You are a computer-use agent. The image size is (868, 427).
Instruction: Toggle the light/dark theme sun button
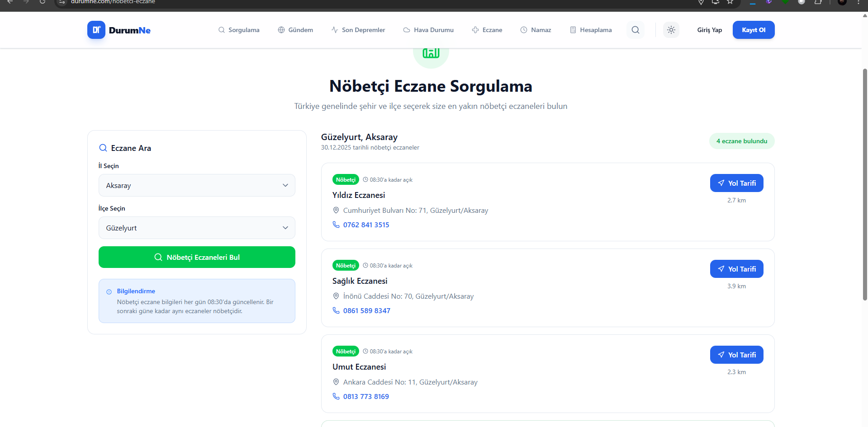(671, 30)
